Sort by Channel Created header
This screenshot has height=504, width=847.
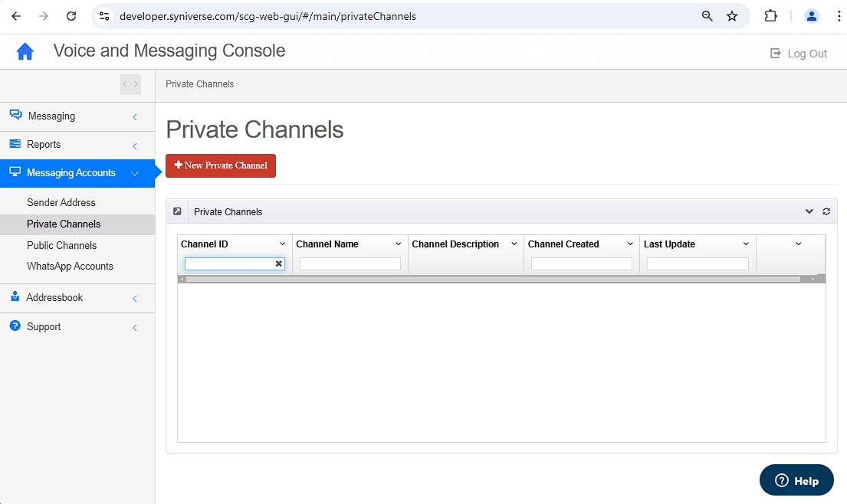click(x=563, y=244)
